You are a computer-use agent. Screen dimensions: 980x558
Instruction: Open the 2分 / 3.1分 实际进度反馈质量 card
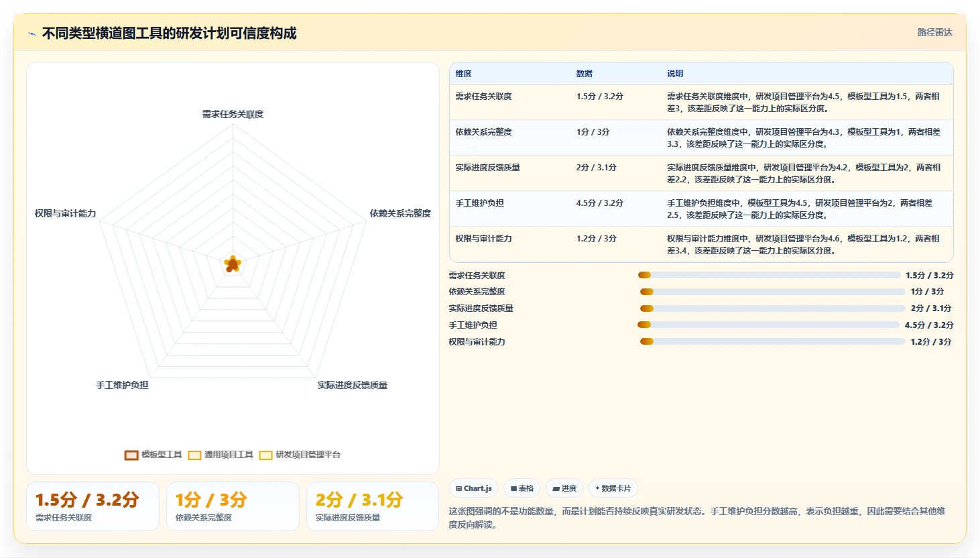click(373, 506)
